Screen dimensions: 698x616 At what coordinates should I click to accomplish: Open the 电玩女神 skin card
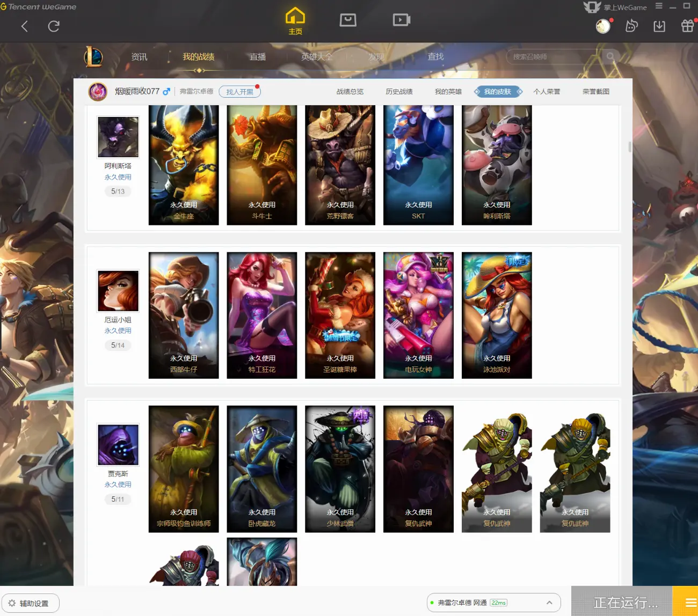point(418,316)
